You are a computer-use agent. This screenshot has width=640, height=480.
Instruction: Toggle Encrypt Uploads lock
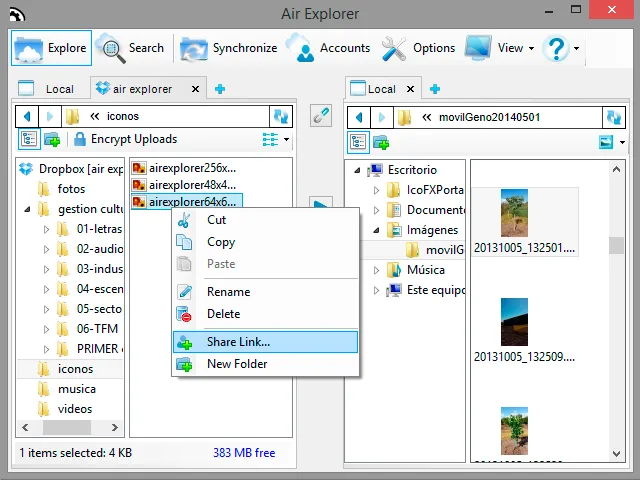click(126, 139)
